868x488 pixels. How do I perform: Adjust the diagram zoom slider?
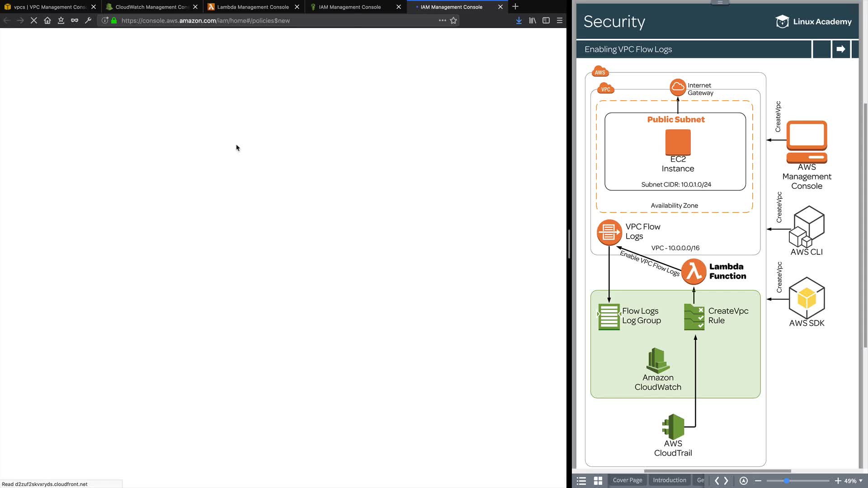787,481
